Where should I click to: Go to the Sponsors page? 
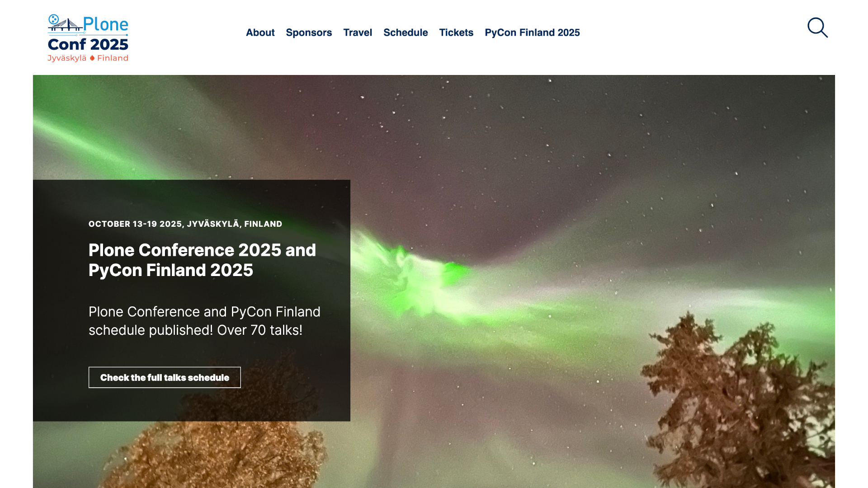coord(309,33)
